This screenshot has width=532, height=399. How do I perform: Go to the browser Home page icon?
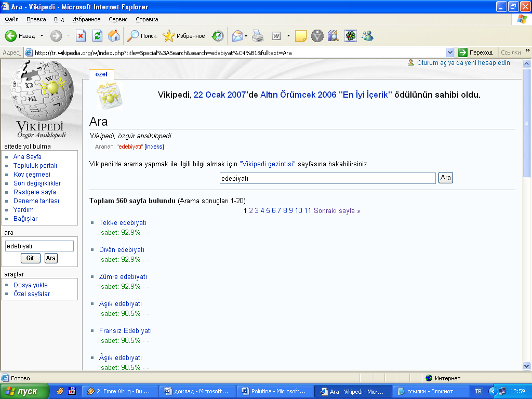[114, 36]
